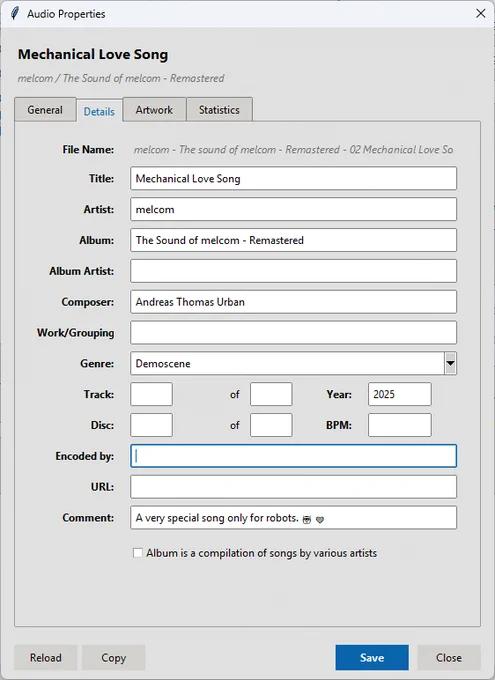Click the Artist field containing melcom

pos(293,209)
